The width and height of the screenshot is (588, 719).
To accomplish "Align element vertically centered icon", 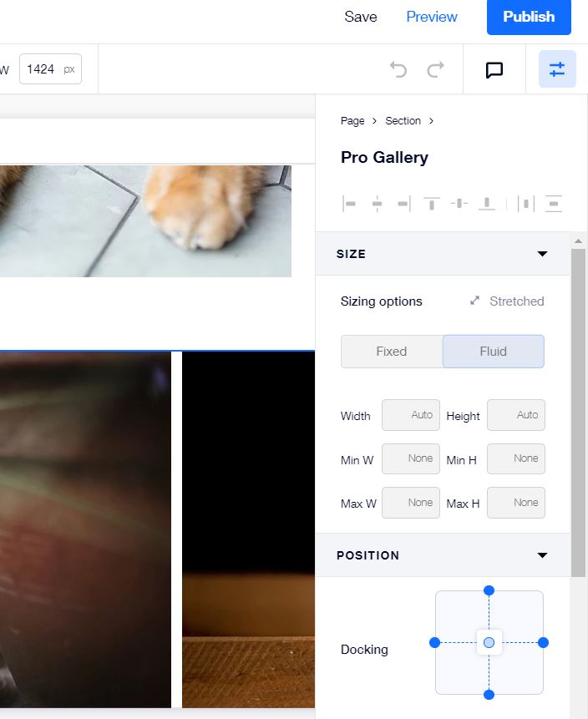I will point(459,204).
